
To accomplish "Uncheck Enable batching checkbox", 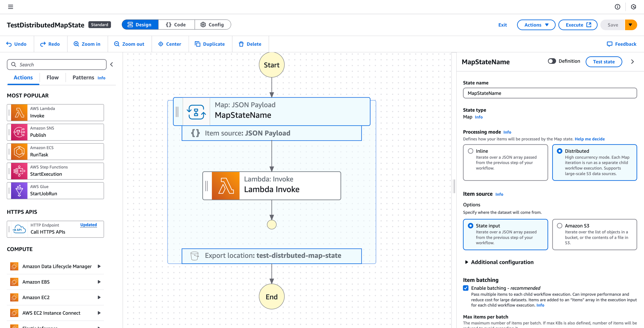I will pyautogui.click(x=466, y=288).
